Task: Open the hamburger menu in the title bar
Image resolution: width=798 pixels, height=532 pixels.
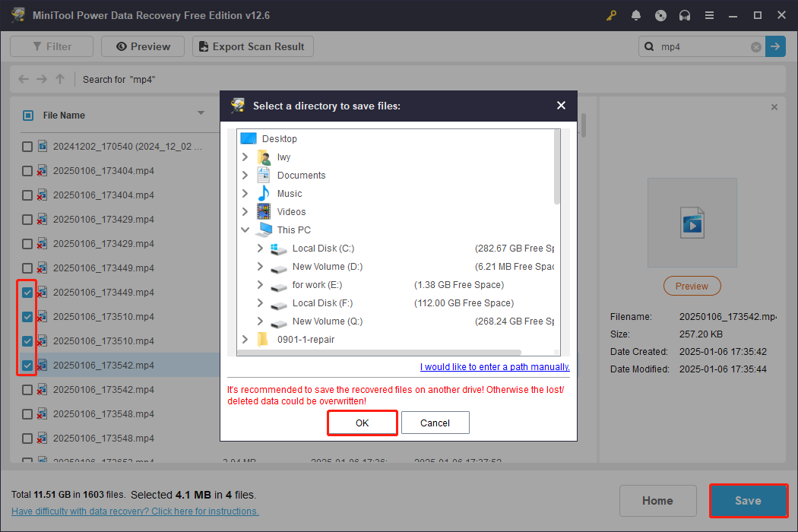Action: pos(709,15)
